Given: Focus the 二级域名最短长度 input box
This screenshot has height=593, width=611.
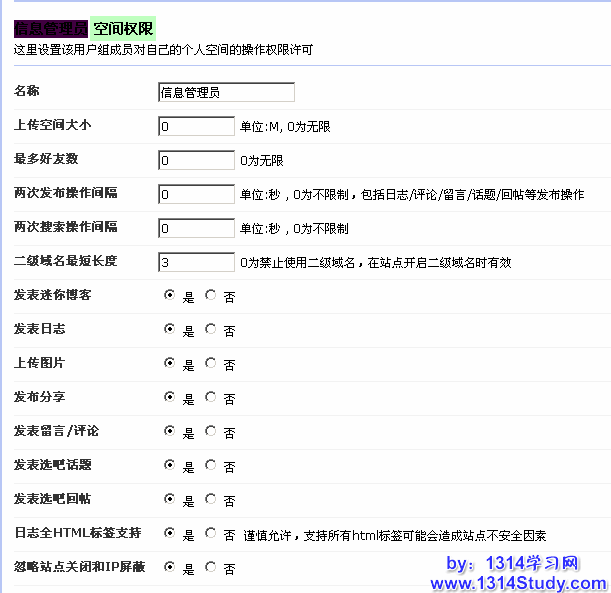Looking at the screenshot, I should pos(196,262).
